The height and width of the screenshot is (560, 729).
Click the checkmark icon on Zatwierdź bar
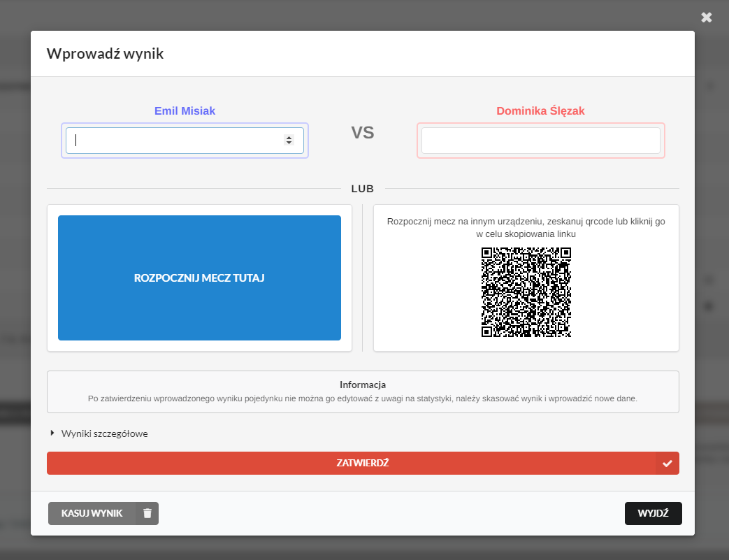(x=667, y=464)
